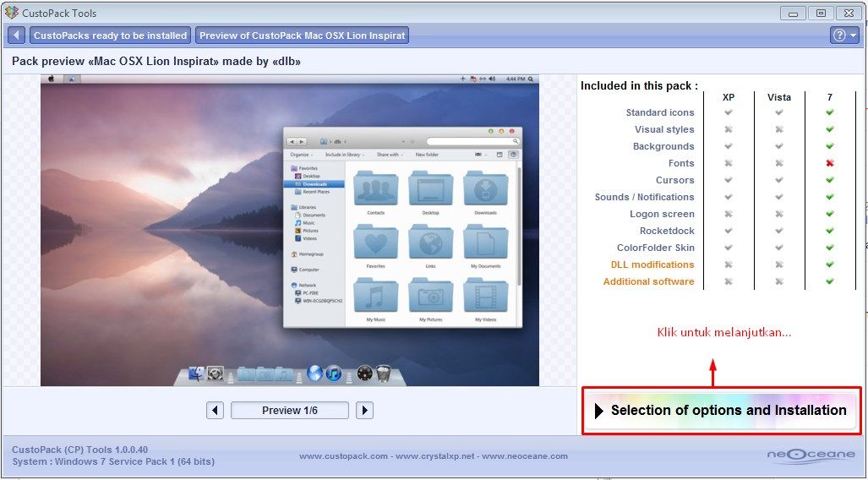
Task: Go back with the left arrow button
Action: coord(17,35)
